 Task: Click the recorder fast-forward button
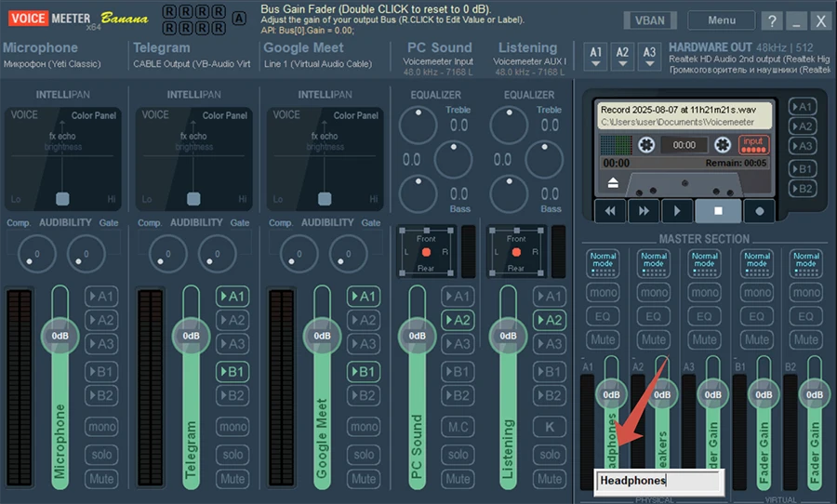(x=643, y=211)
